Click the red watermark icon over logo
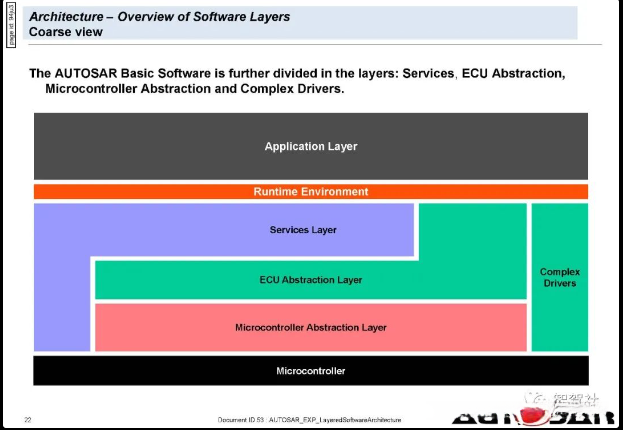This screenshot has height=430, width=623. pyautogui.click(x=532, y=415)
